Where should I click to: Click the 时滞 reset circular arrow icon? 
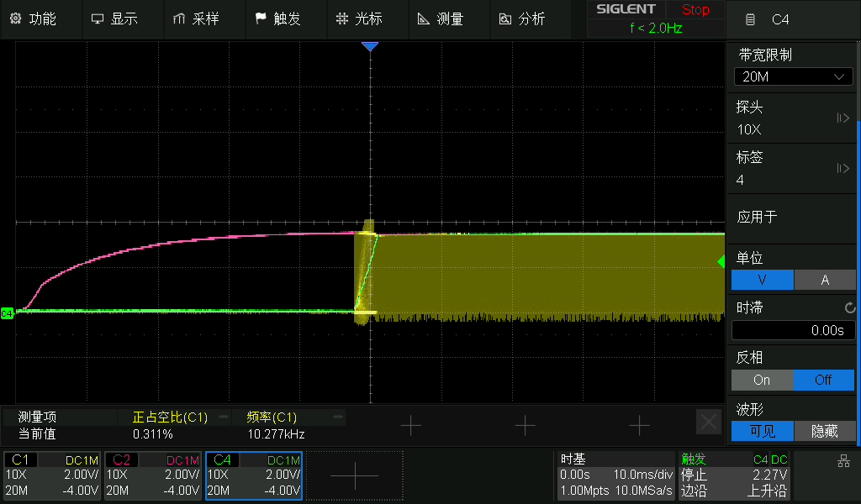849,308
